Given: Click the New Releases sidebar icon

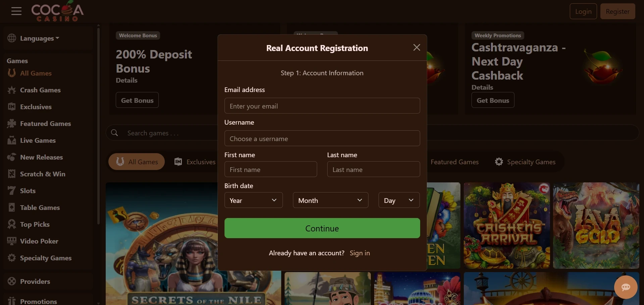Looking at the screenshot, I should click(x=12, y=157).
